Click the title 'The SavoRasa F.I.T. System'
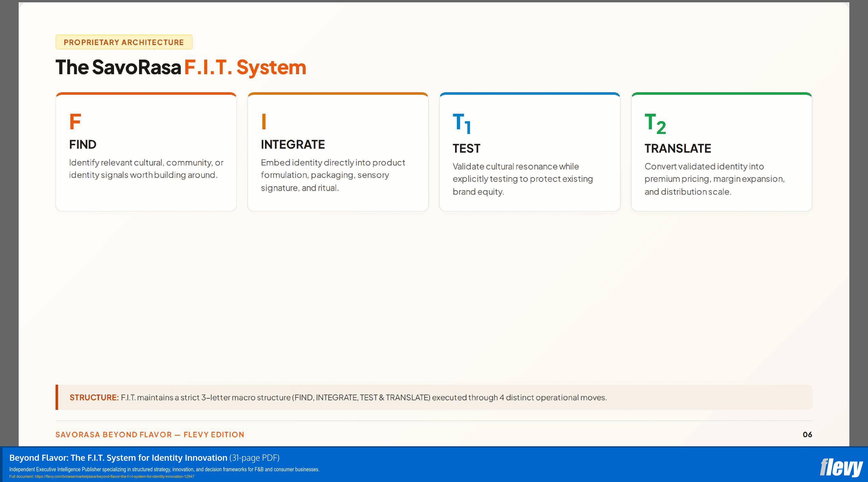 point(181,67)
